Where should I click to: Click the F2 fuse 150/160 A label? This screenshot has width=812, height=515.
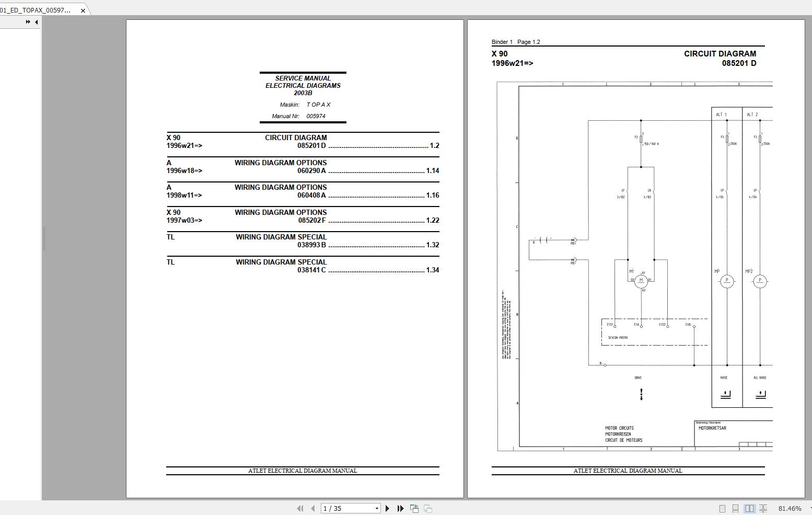pyautogui.click(x=651, y=144)
